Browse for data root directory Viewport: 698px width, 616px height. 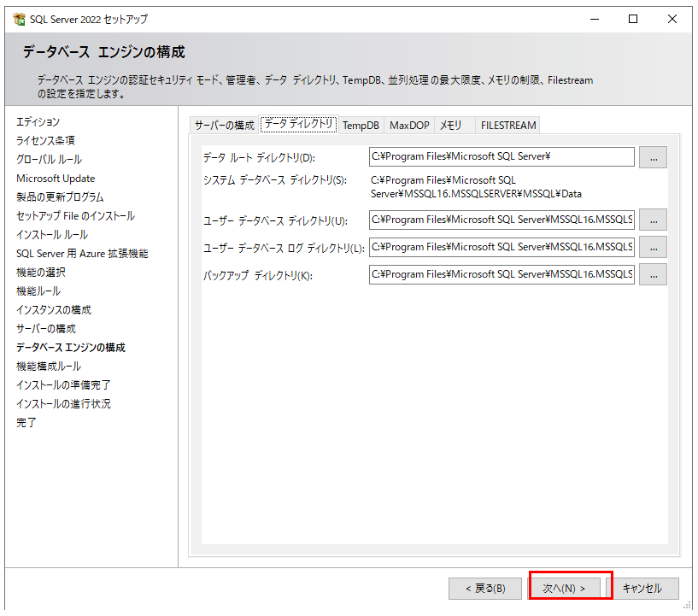653,157
